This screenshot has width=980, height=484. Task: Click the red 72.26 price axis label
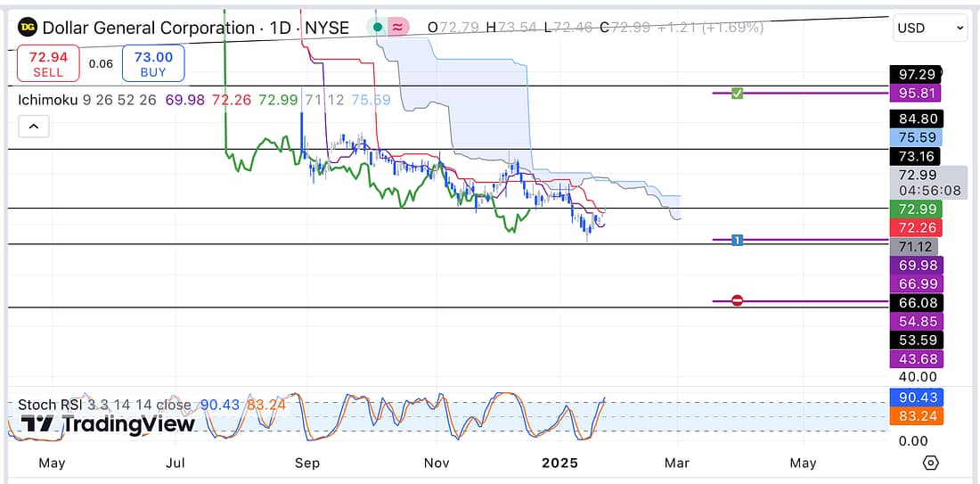[x=915, y=227]
